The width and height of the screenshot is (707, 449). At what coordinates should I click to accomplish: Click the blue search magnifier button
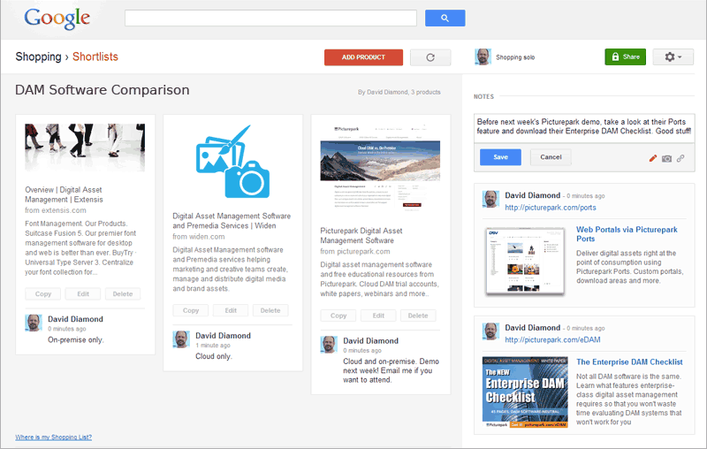tap(445, 18)
